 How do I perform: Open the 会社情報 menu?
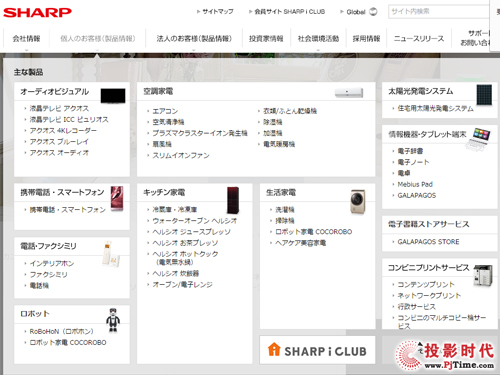26,39
